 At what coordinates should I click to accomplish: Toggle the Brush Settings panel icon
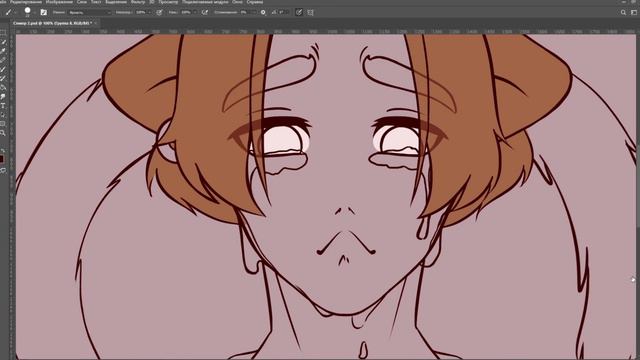tap(44, 13)
